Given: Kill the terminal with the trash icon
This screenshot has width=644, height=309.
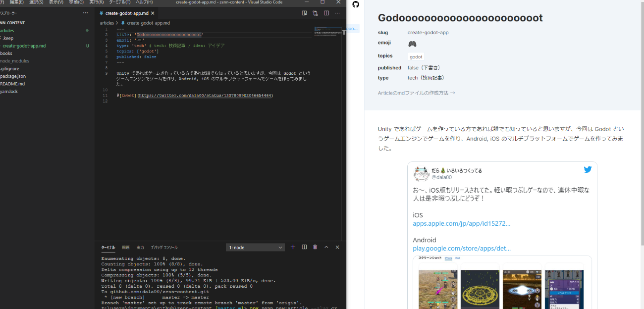Looking at the screenshot, I should pyautogui.click(x=315, y=247).
